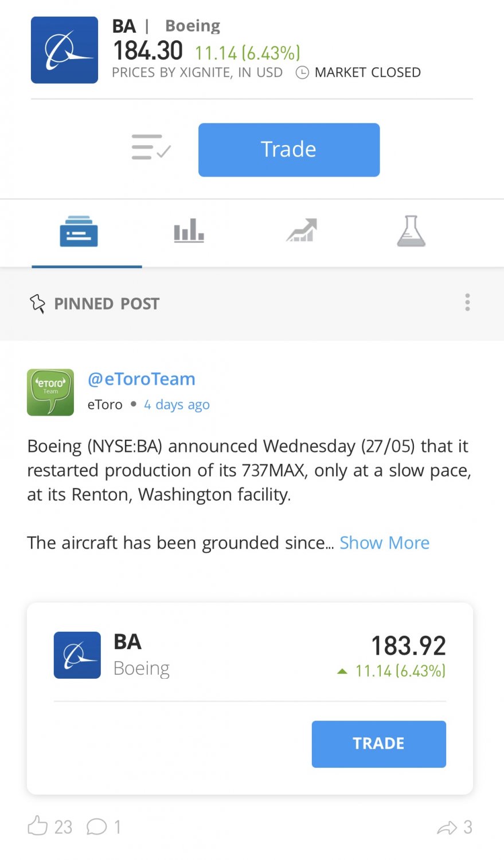Switch to the Stats bar chart tab

(189, 230)
